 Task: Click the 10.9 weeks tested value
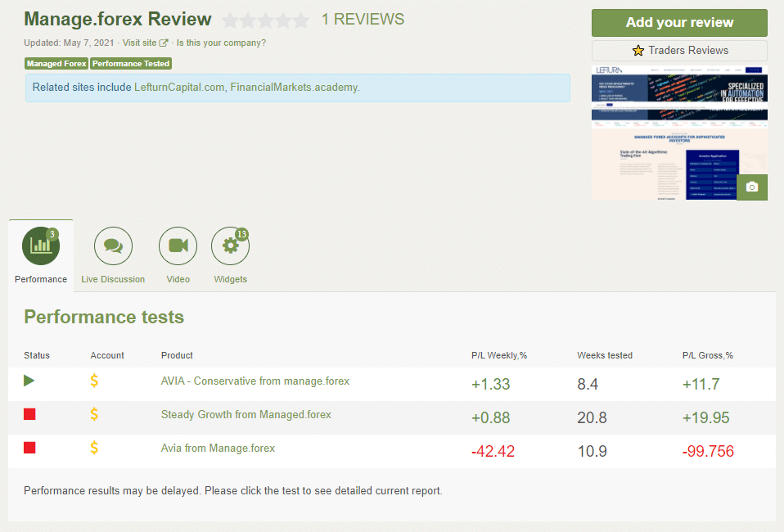point(592,451)
